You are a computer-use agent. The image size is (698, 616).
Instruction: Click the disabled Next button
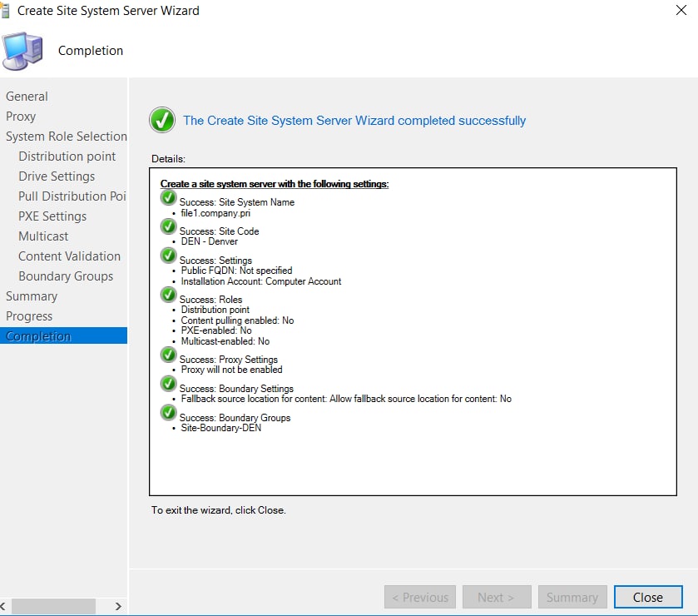coord(497,597)
